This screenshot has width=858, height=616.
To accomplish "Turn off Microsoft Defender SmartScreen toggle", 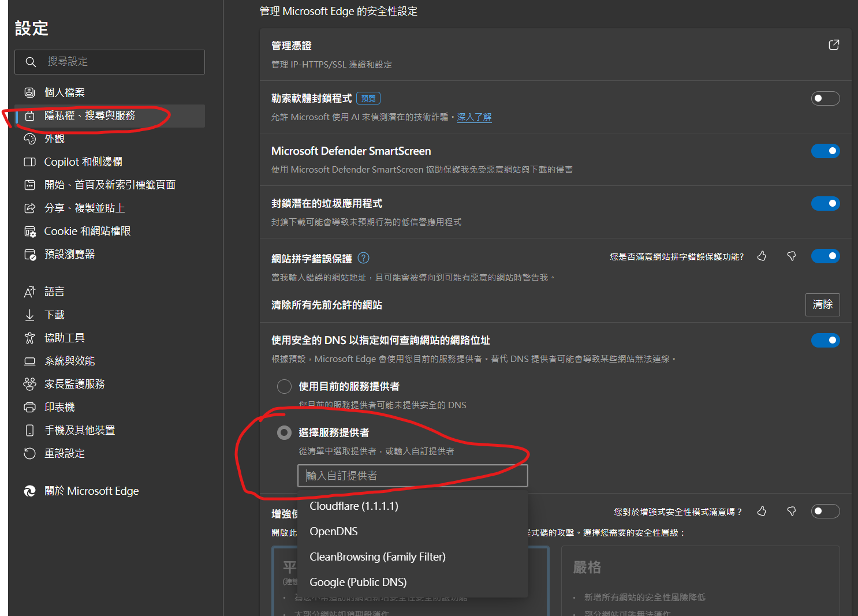I will 825,151.
